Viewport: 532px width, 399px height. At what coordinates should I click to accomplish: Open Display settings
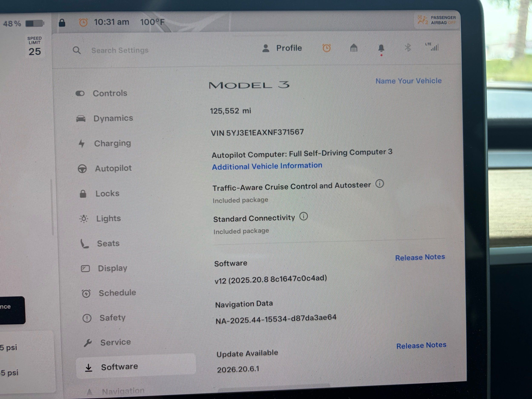(113, 268)
